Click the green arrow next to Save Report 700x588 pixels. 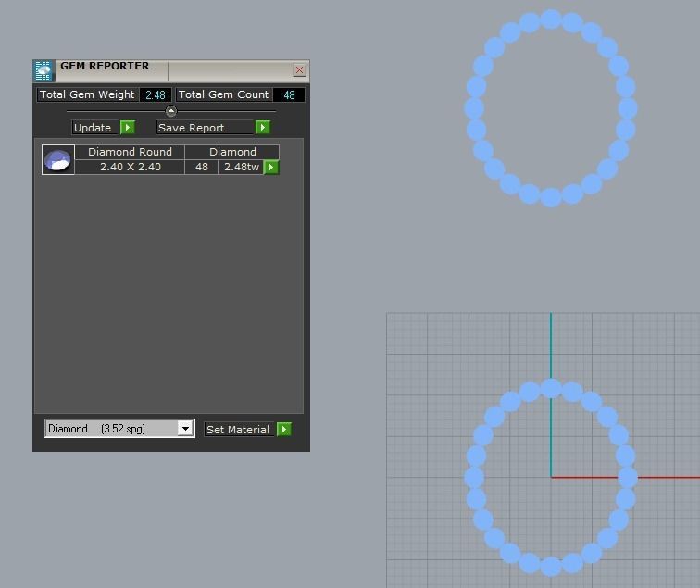263,128
